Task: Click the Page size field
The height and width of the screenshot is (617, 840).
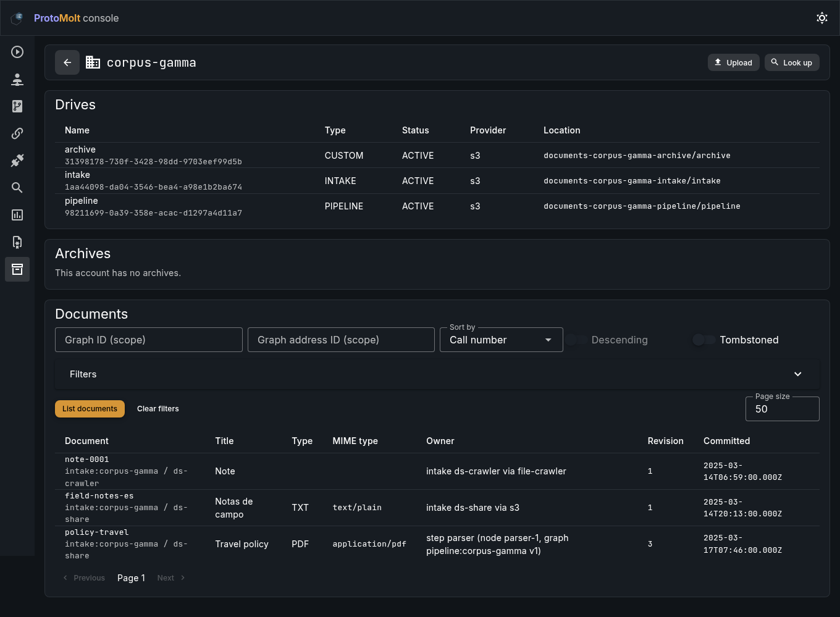Action: 783,409
